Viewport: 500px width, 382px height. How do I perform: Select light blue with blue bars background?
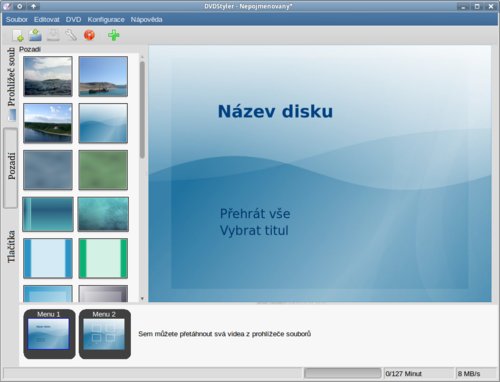(x=48, y=258)
